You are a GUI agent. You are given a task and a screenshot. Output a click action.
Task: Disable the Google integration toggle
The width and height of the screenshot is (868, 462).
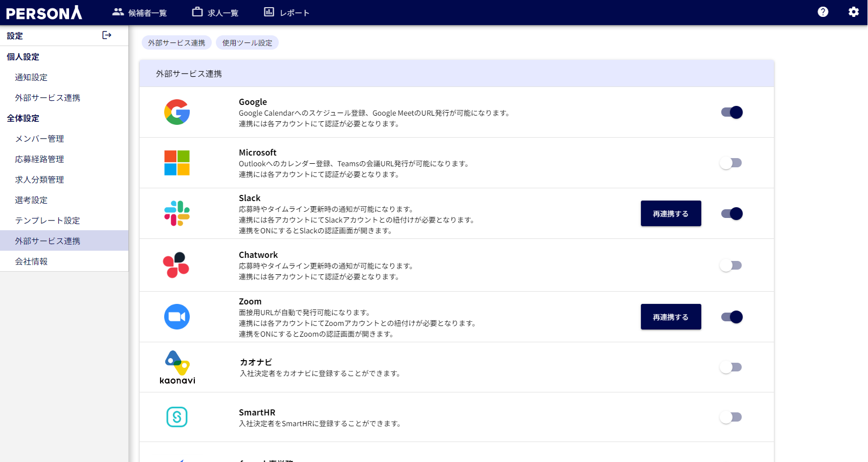pyautogui.click(x=731, y=112)
